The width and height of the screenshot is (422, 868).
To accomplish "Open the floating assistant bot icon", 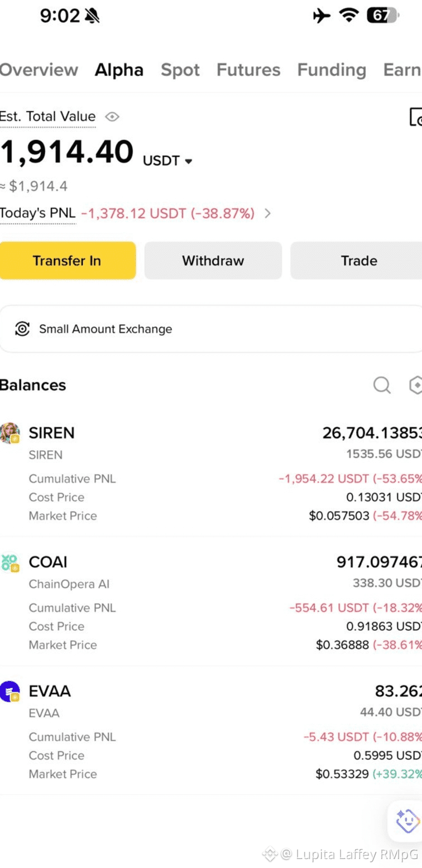I will (x=407, y=821).
